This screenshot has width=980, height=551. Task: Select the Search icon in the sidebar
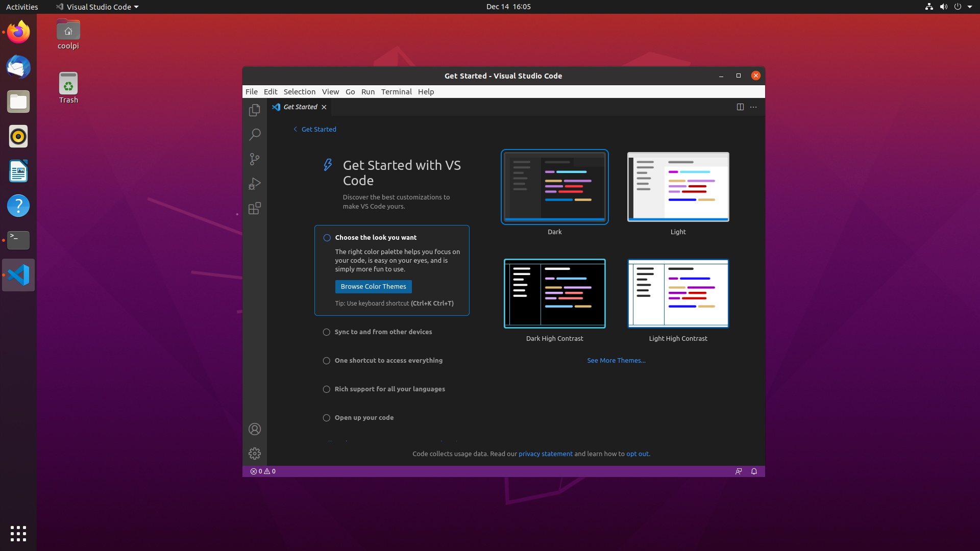point(254,134)
